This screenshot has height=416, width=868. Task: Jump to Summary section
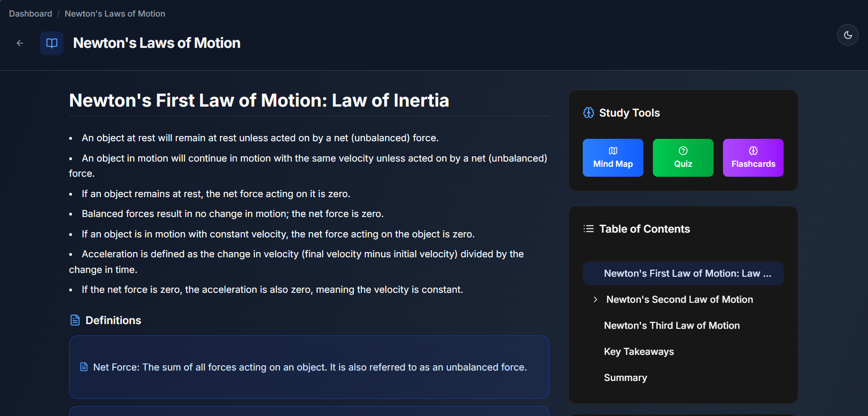click(625, 378)
